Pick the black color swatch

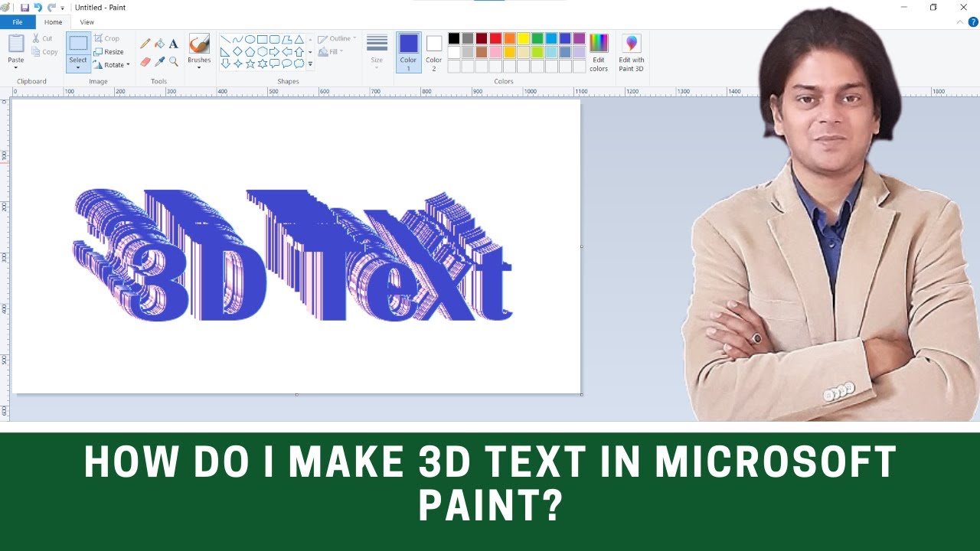454,38
